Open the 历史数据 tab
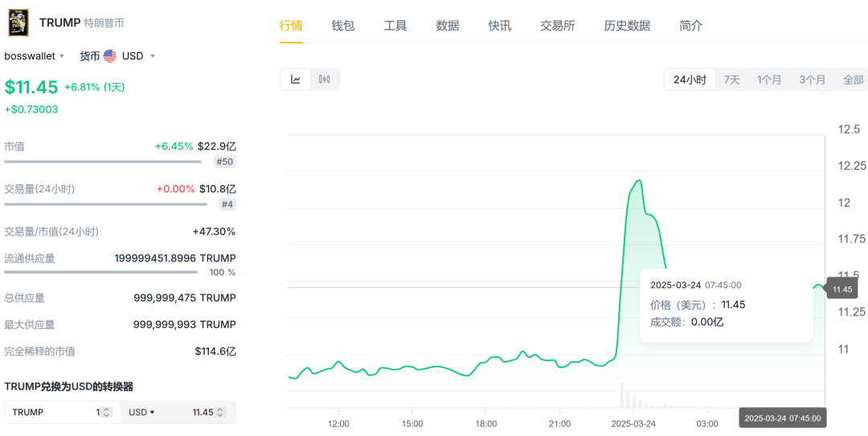Screen dimensions: 868x436 pyautogui.click(x=627, y=26)
